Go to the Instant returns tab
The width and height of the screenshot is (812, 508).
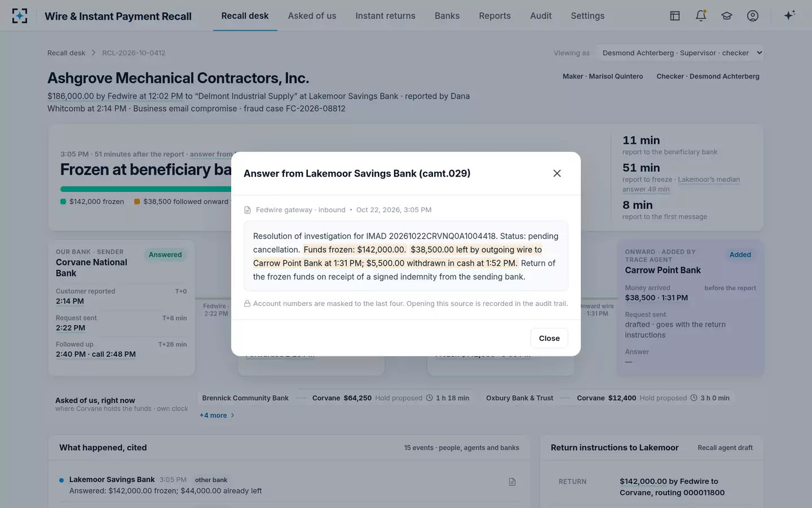pyautogui.click(x=385, y=16)
